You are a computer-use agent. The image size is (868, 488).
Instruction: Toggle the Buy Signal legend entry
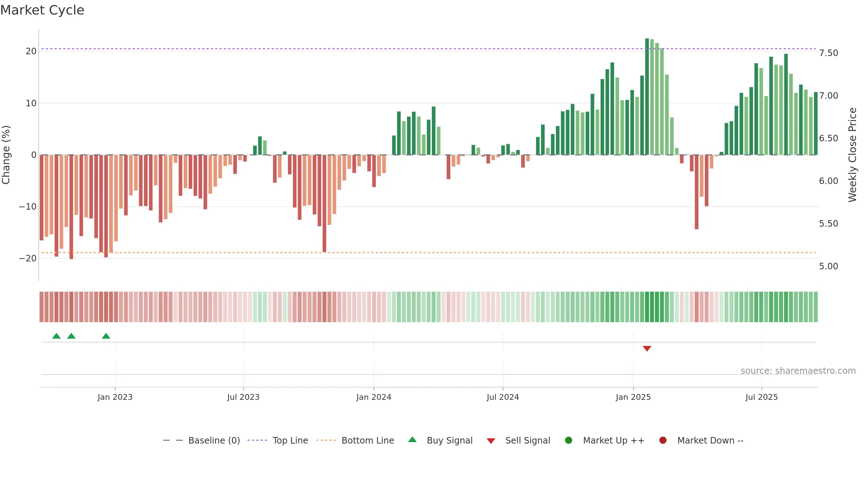pyautogui.click(x=440, y=440)
